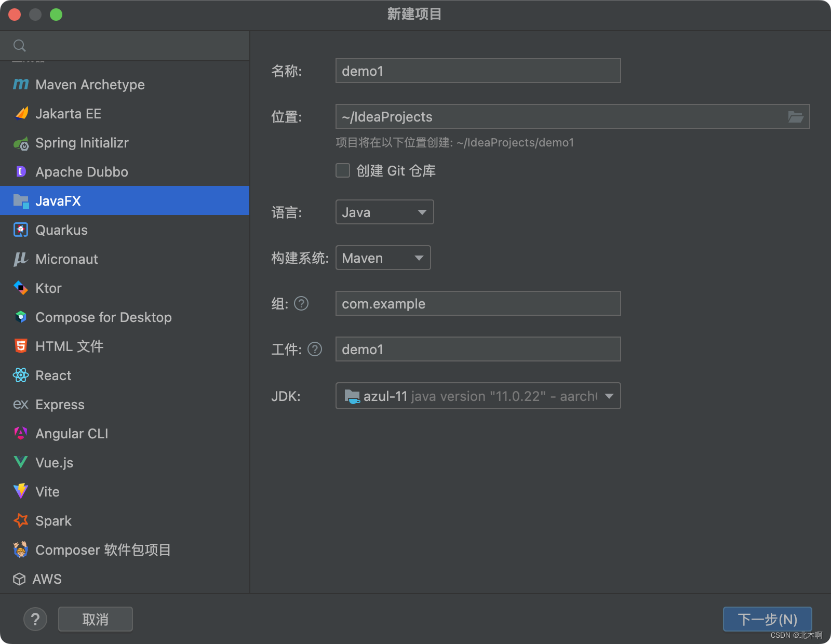Open the JDK azul-11 dropdown
The width and height of the screenshot is (831, 644).
tap(478, 396)
